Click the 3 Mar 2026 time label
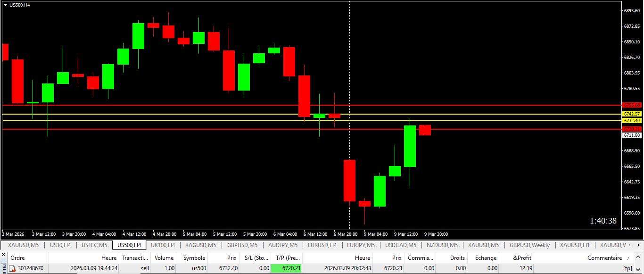Screen dimensions: 644x274 coord(13,234)
